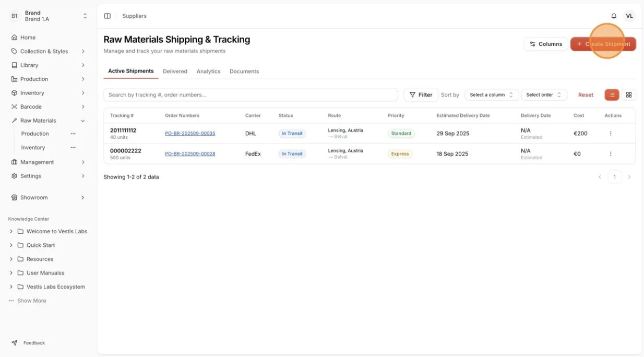Screen dimensions: 644x357
Task: Click the Barcode scan icon
Action: click(x=14, y=106)
